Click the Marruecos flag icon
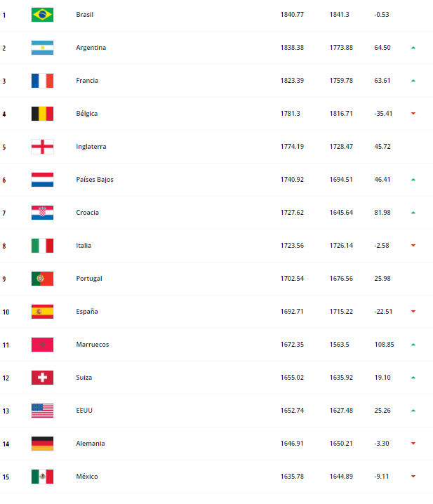 point(42,345)
